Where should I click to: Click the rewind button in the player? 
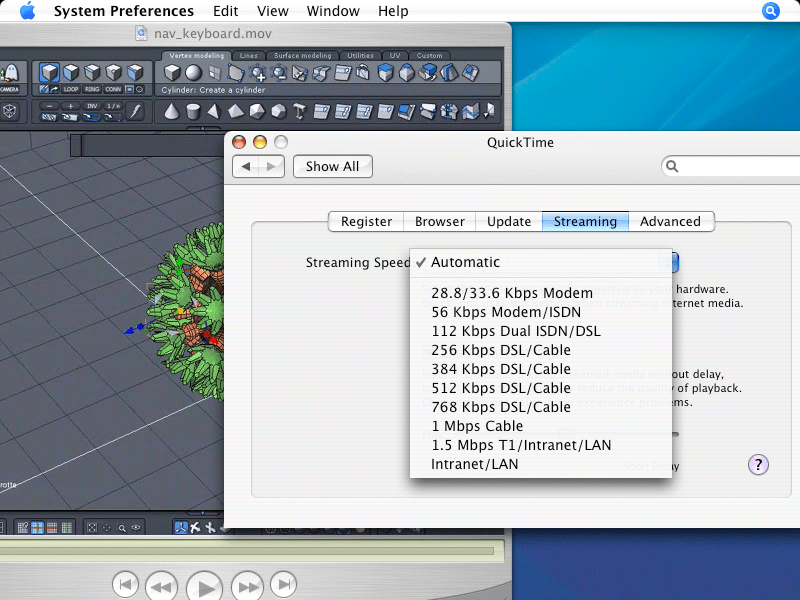[x=161, y=584]
